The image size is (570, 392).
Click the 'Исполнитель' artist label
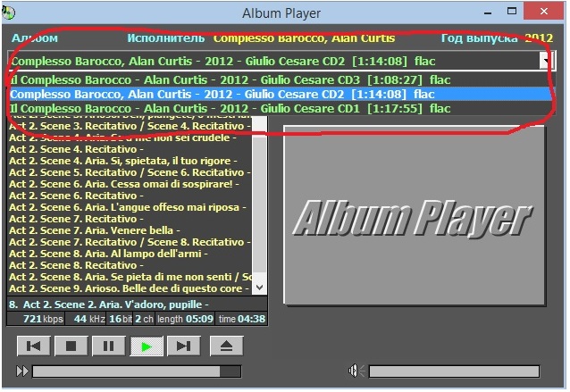click(x=166, y=38)
